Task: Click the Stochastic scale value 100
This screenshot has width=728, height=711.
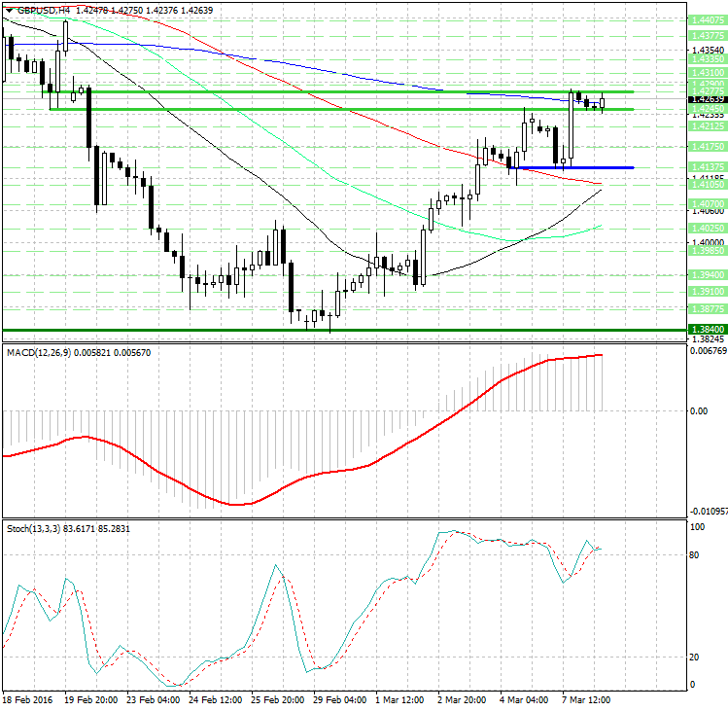Action: (698, 527)
